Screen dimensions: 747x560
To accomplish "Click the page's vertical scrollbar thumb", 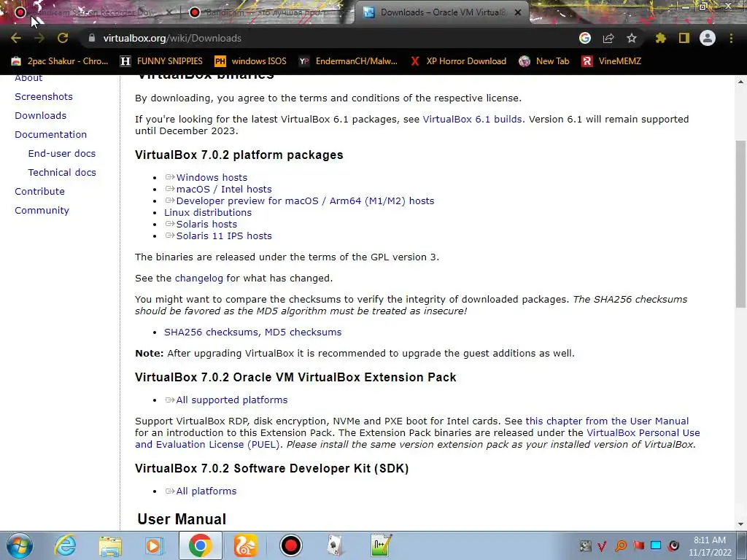I will [740, 224].
